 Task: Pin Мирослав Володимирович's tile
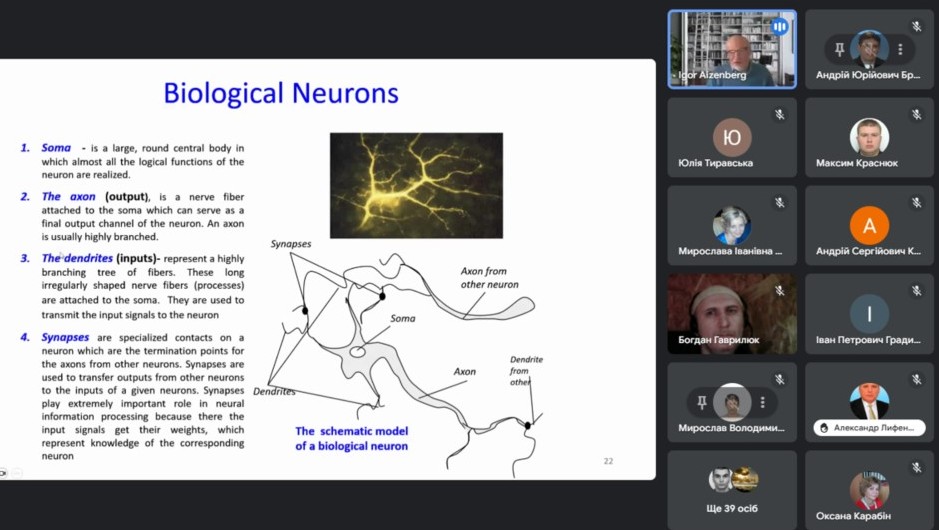point(702,402)
